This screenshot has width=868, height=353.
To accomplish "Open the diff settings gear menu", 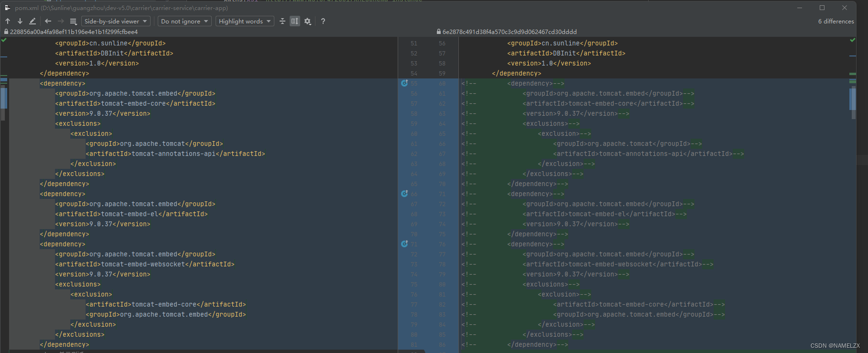I will pos(308,21).
